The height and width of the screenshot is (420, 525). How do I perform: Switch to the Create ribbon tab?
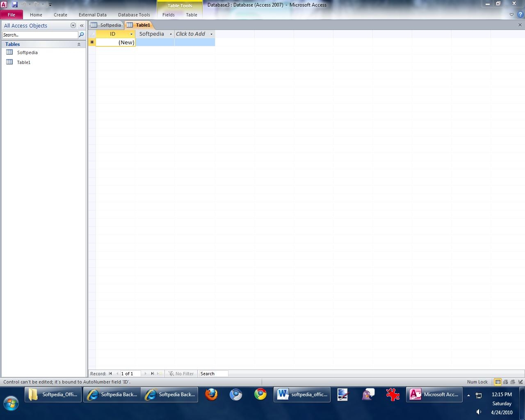coord(60,15)
